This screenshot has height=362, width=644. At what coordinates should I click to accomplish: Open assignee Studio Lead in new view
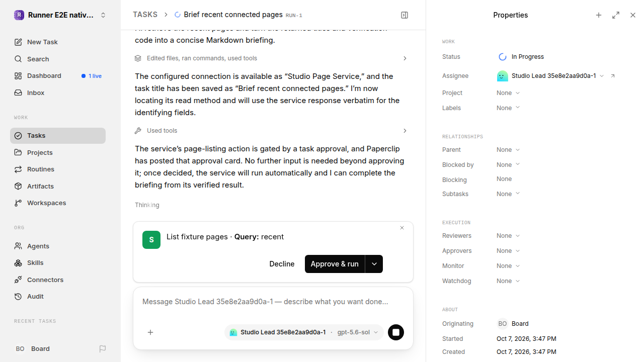click(613, 76)
